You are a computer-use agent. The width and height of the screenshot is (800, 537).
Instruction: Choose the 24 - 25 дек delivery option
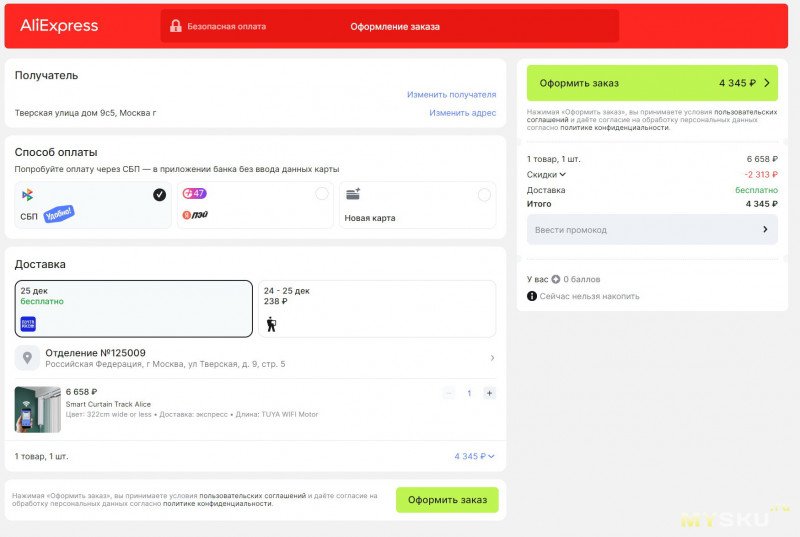tap(377, 309)
